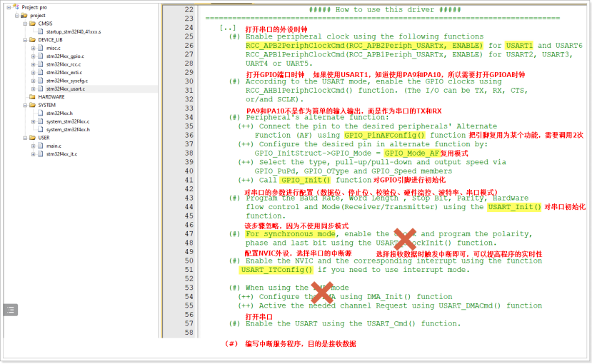Viewport: 592px width, 364px height.
Task: Click DMA_Init() text on line 54
Action: [x=388, y=296]
